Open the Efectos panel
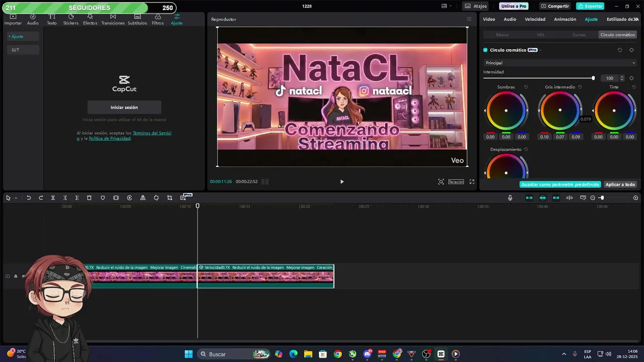 click(x=90, y=20)
